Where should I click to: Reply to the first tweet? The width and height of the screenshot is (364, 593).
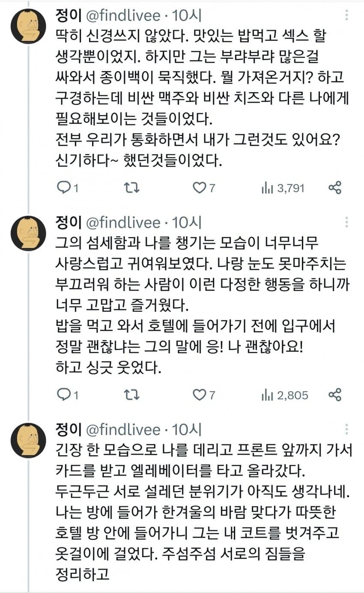coord(68,188)
